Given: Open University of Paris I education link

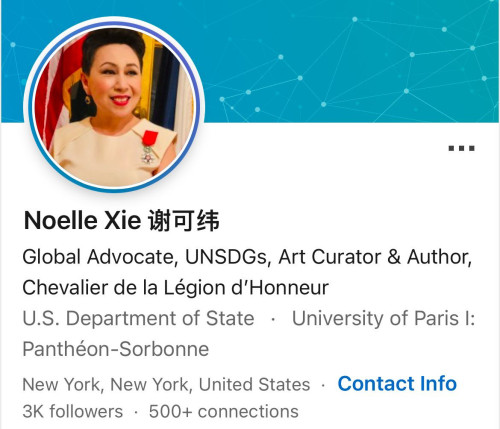Looking at the screenshot, I should point(383,318).
